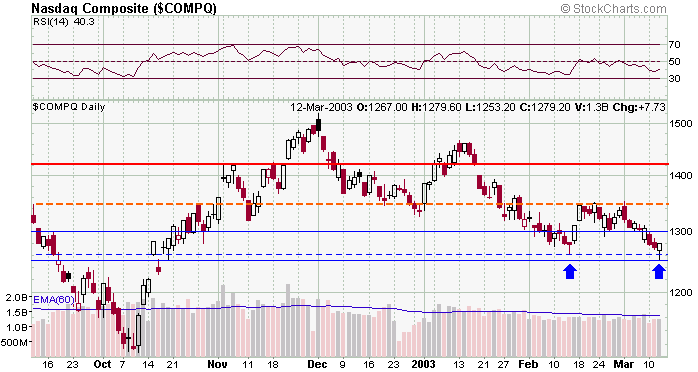Click the "7" date label after Oct
The image size is (698, 372).
(122, 364)
